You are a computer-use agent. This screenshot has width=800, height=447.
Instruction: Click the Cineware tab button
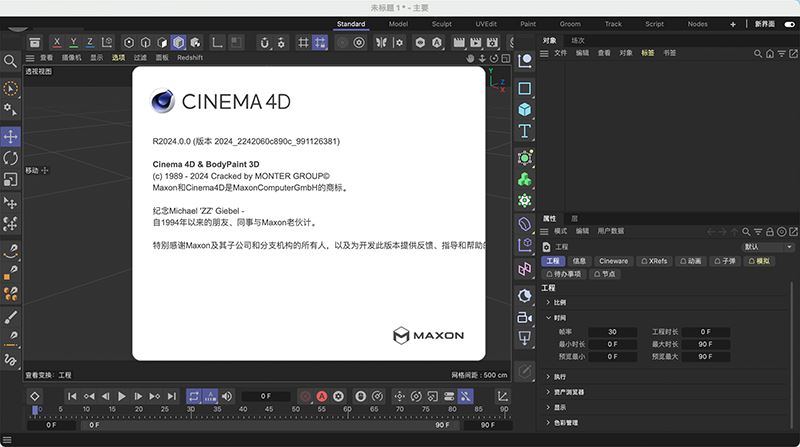614,260
